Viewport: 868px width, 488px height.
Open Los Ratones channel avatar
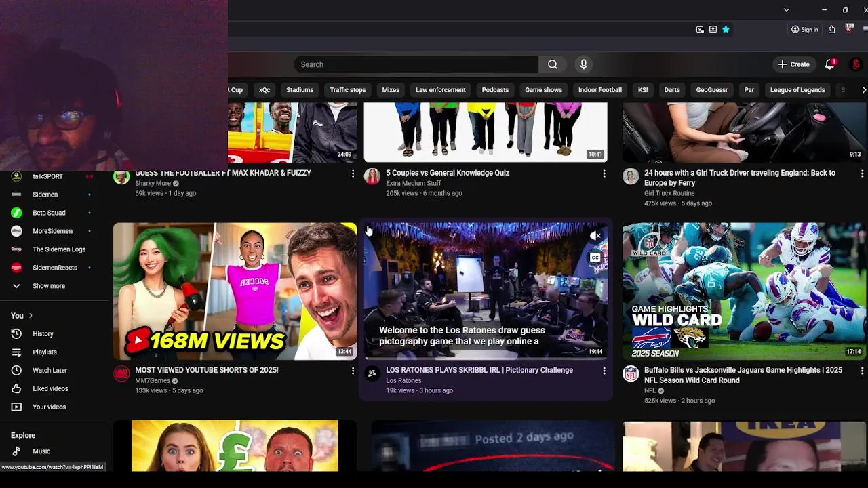[x=372, y=374]
